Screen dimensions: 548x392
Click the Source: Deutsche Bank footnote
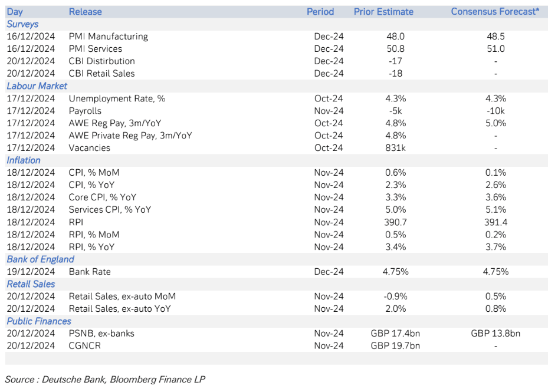coord(105,380)
